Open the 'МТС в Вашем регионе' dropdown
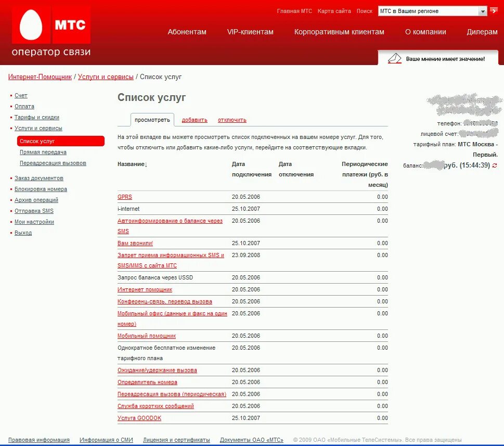This screenshot has height=446, width=504. click(432, 11)
